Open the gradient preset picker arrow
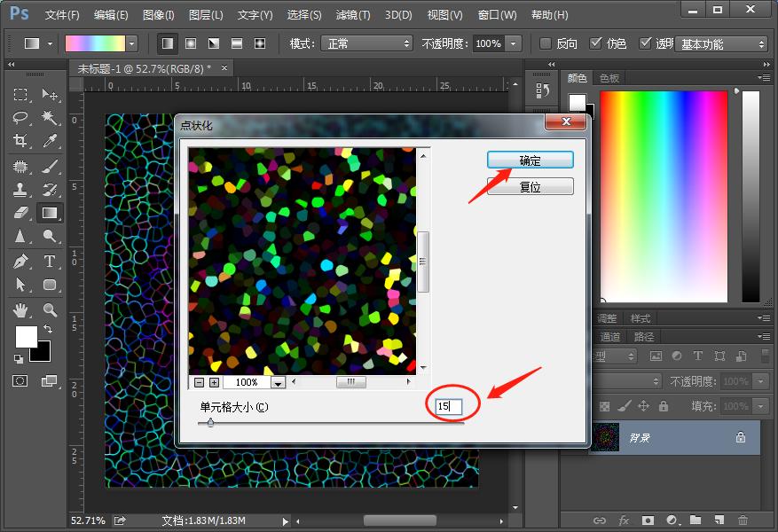Screen dimensions: 778x532 click(132, 43)
